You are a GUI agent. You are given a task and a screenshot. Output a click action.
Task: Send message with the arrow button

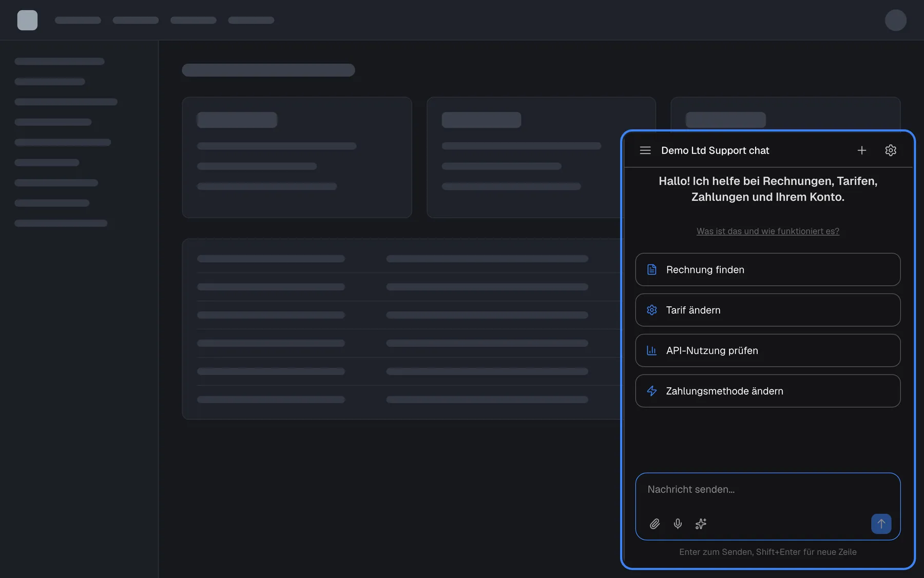(881, 524)
